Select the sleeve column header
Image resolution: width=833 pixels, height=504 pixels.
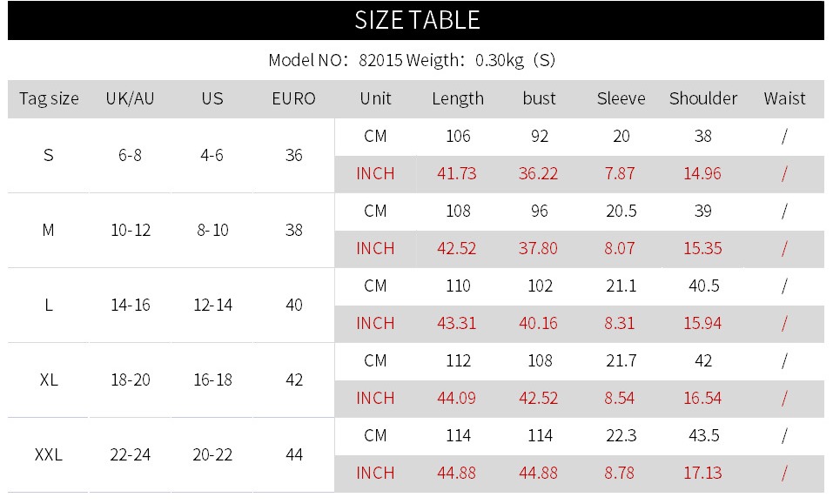(621, 98)
